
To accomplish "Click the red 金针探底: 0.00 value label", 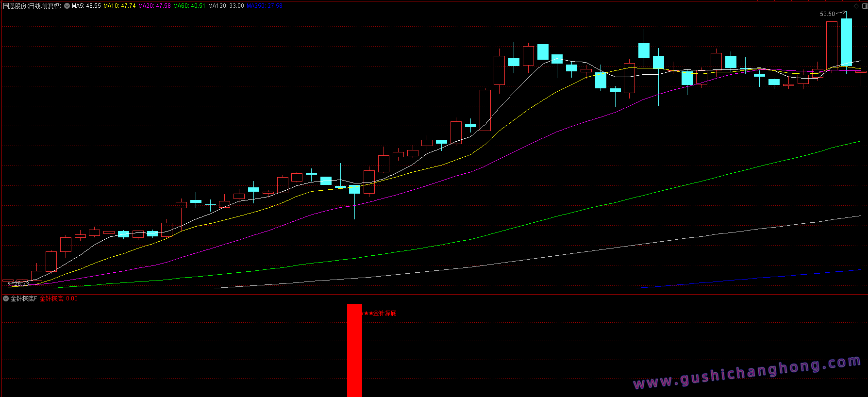I will click(59, 298).
